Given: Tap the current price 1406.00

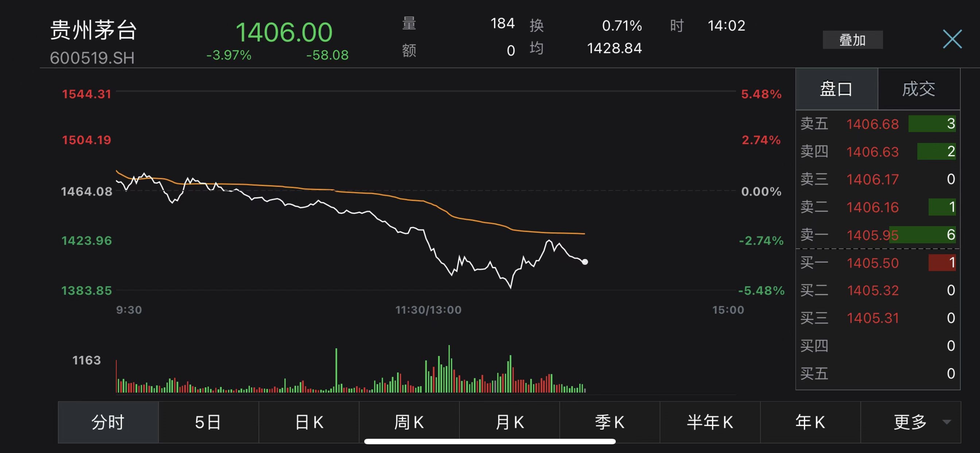Looking at the screenshot, I should [x=284, y=32].
